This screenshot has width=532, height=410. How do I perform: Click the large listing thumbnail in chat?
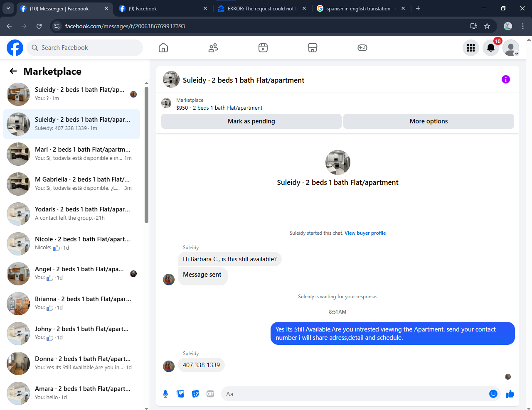(337, 162)
